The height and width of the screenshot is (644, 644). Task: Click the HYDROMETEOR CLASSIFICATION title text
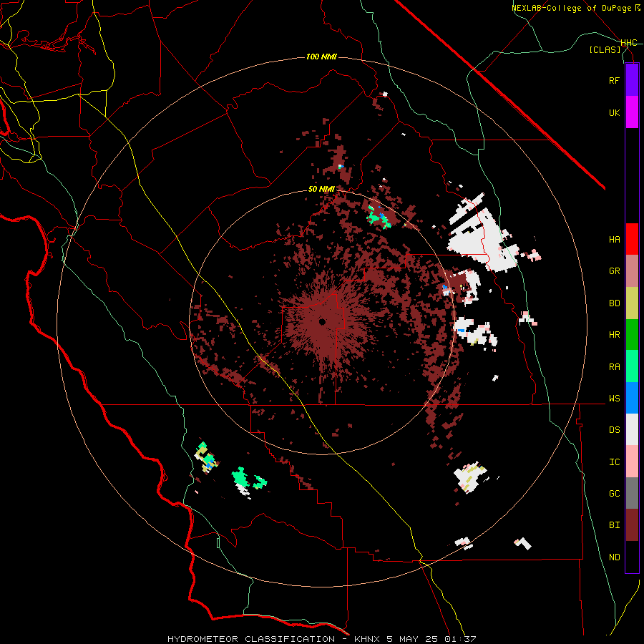coord(251,639)
